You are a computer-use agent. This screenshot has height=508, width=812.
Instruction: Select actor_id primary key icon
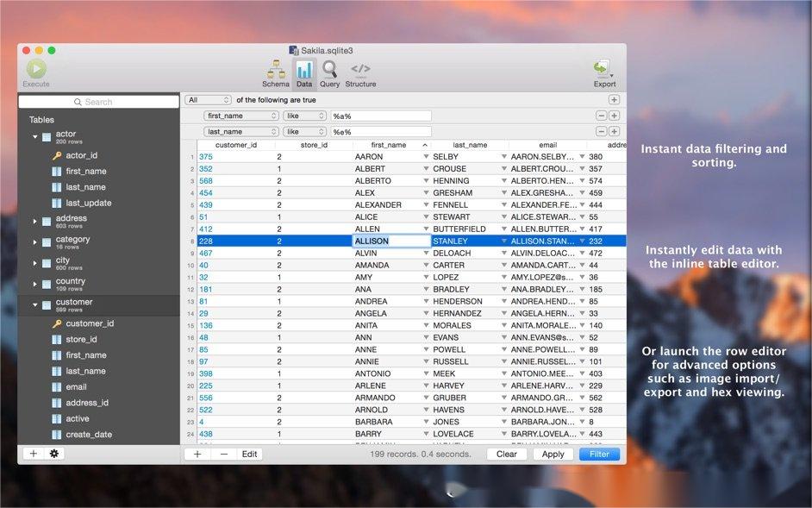point(57,155)
